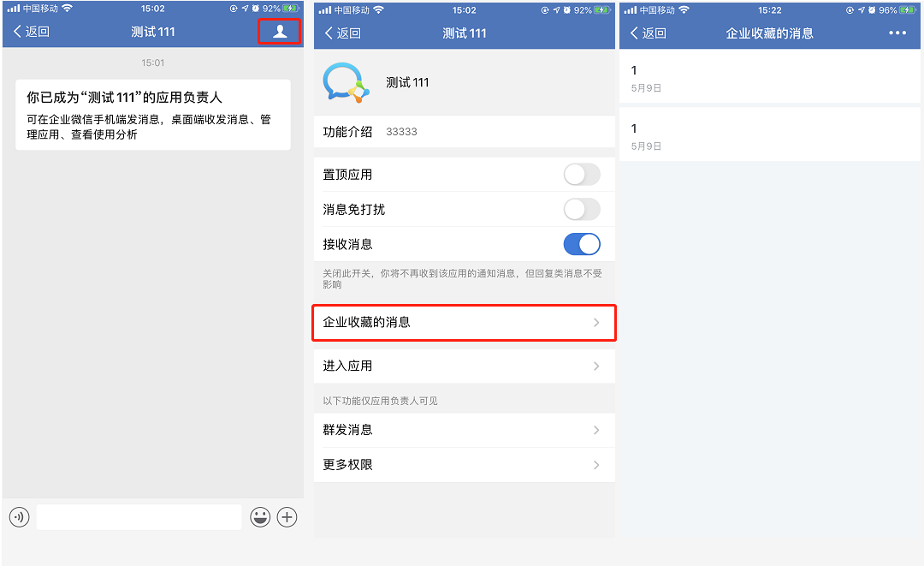Tap the plus attachment icon
Screen dimensions: 924x566
pyautogui.click(x=287, y=517)
